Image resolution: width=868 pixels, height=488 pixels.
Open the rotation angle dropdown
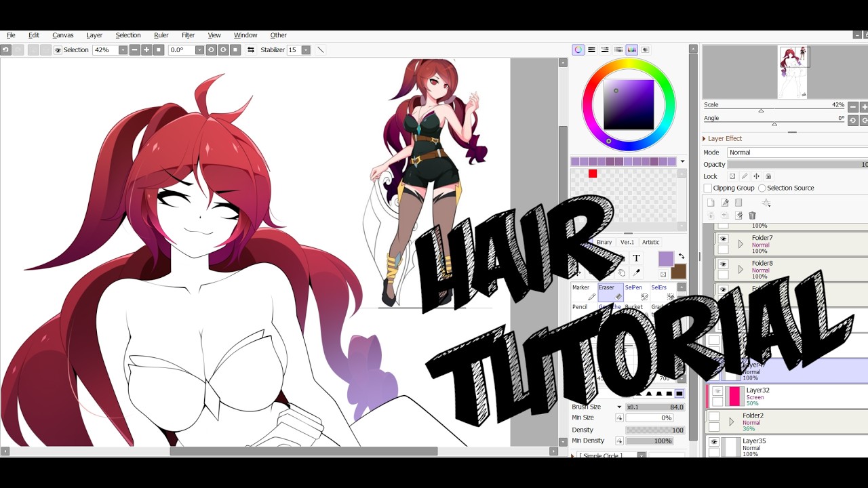[x=199, y=50]
